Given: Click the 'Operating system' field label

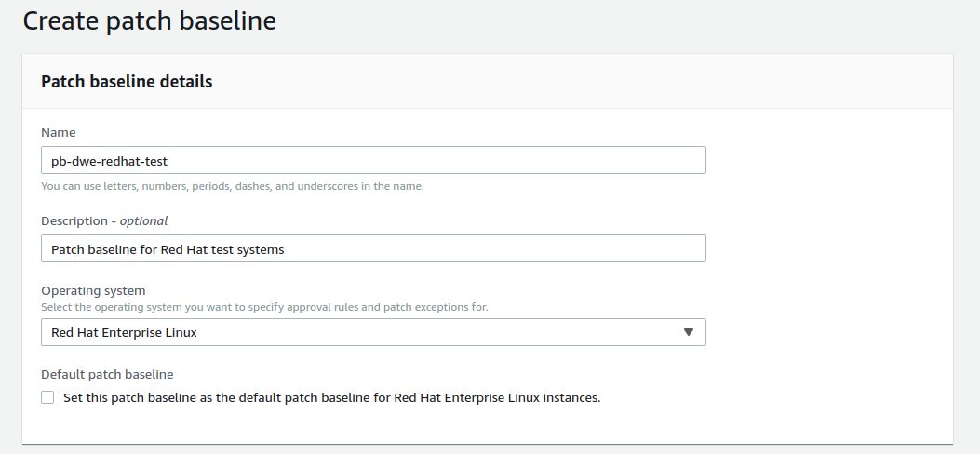Looking at the screenshot, I should [x=93, y=291].
